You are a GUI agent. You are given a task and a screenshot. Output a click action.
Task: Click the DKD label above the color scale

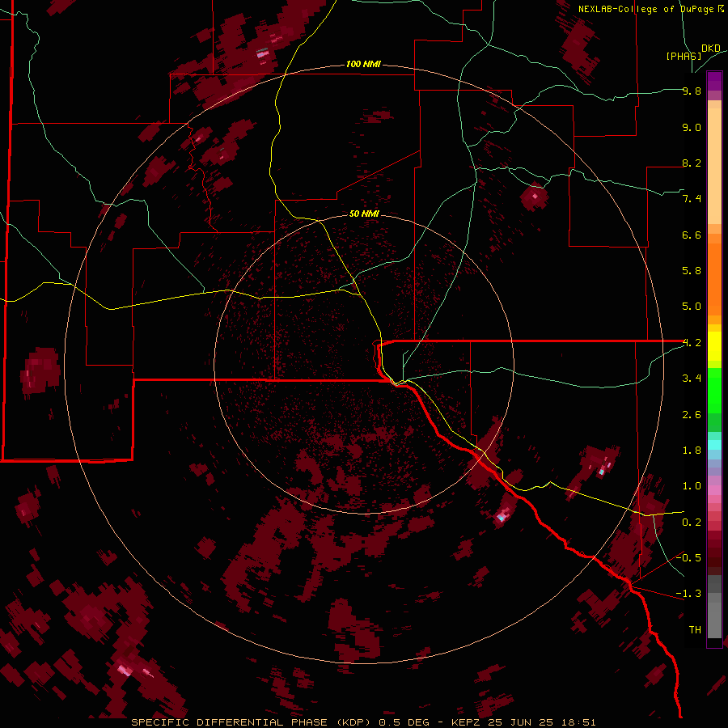tap(711, 49)
